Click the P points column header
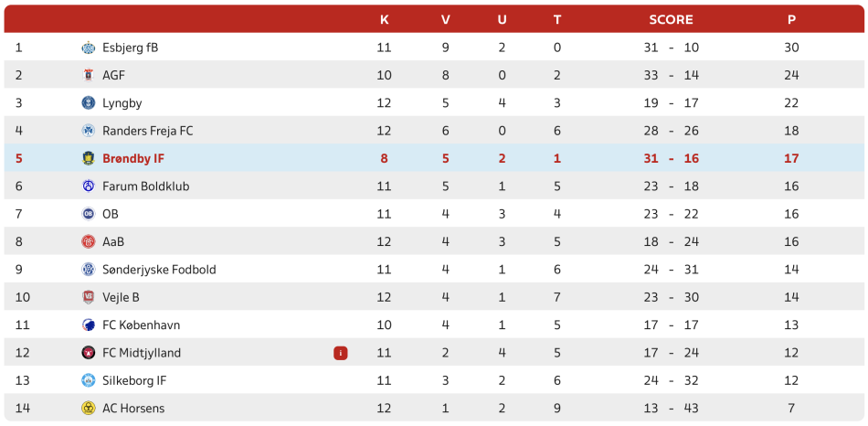Viewport: 868px width, 426px height. [791, 19]
